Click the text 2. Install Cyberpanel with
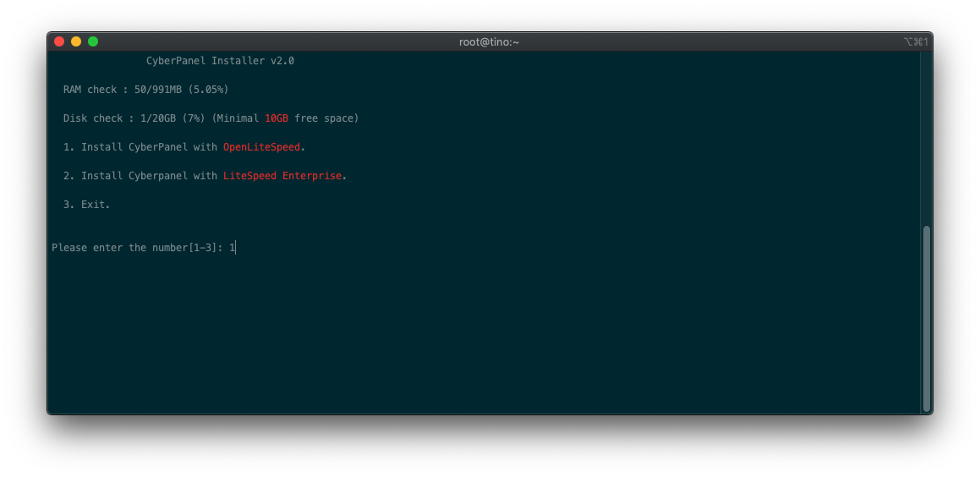The image size is (980, 477). 140,176
